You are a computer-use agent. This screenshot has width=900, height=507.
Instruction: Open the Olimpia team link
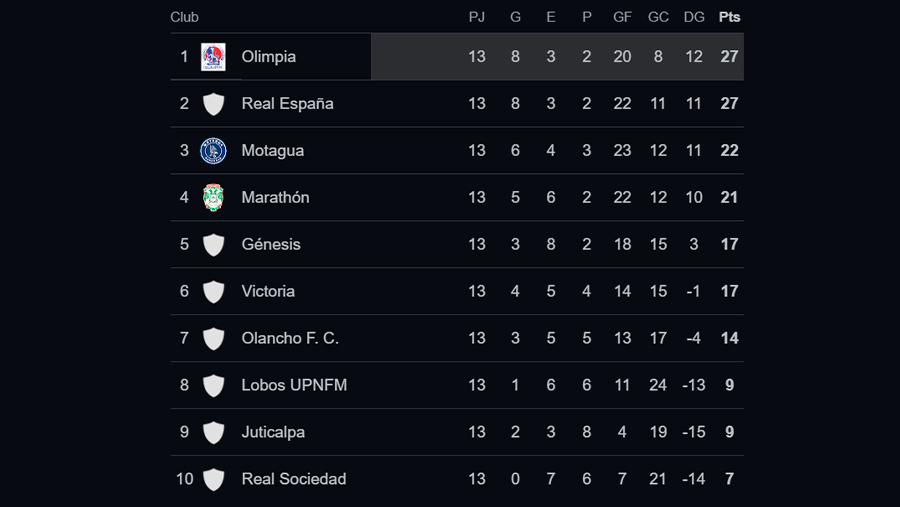(269, 57)
